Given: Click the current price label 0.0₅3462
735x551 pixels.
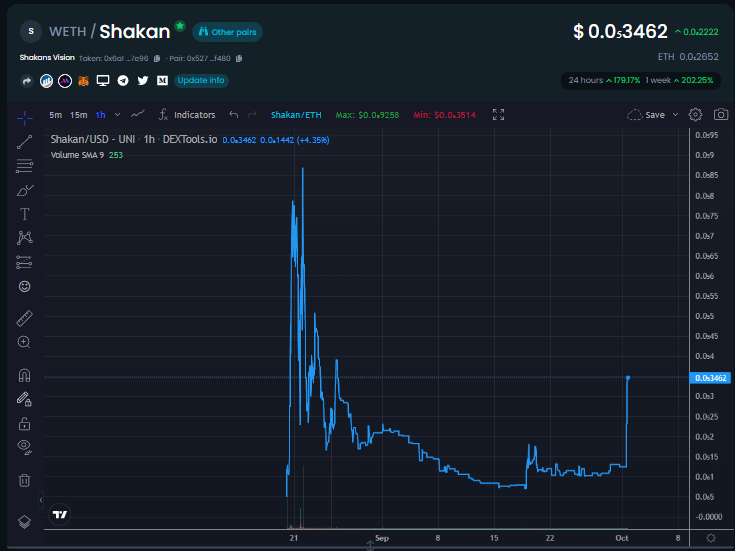Looking at the screenshot, I should pyautogui.click(x=711, y=378).
